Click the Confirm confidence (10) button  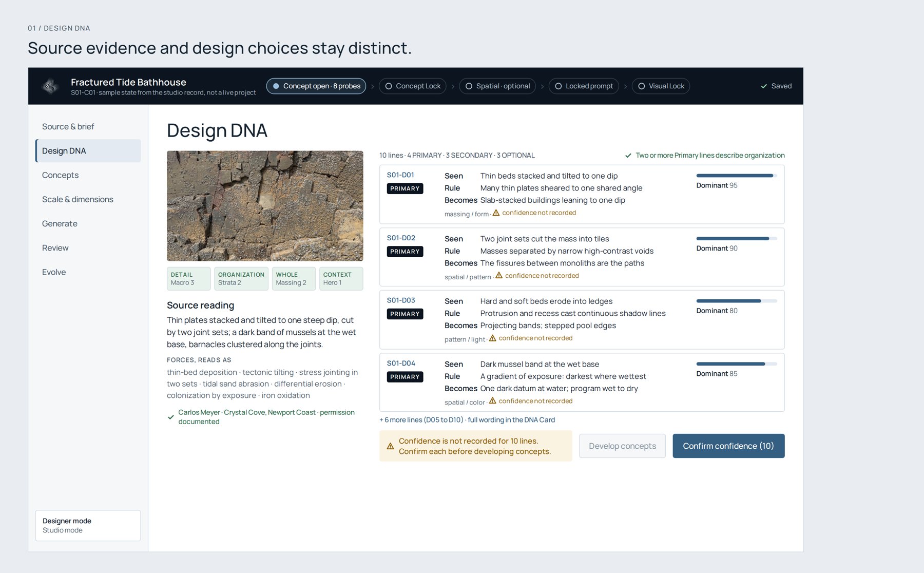coord(728,446)
